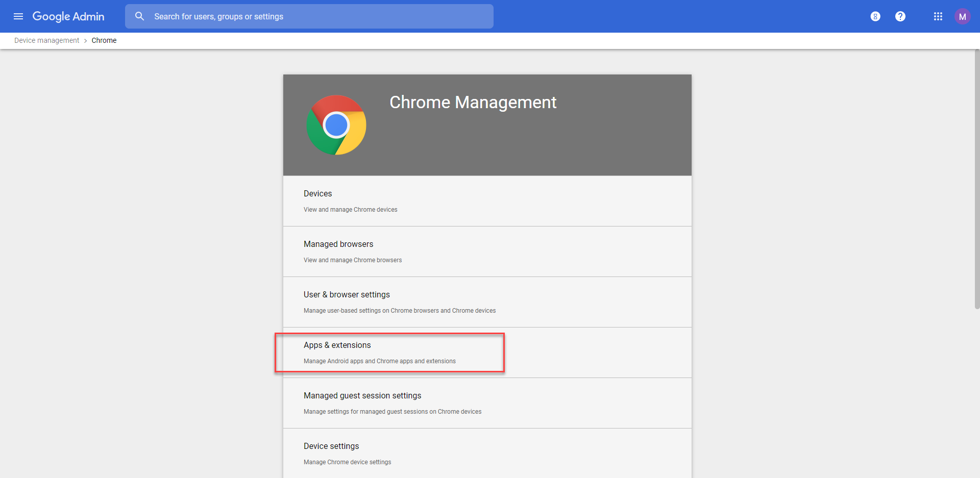Image resolution: width=980 pixels, height=478 pixels.
Task: Go back to Device management breadcrumb
Action: tap(46, 40)
